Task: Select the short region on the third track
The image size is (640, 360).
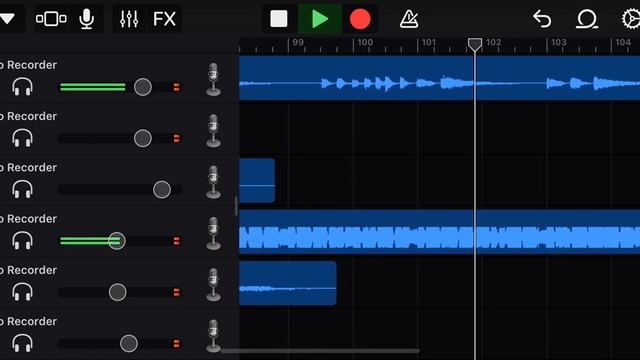Action: tap(257, 180)
